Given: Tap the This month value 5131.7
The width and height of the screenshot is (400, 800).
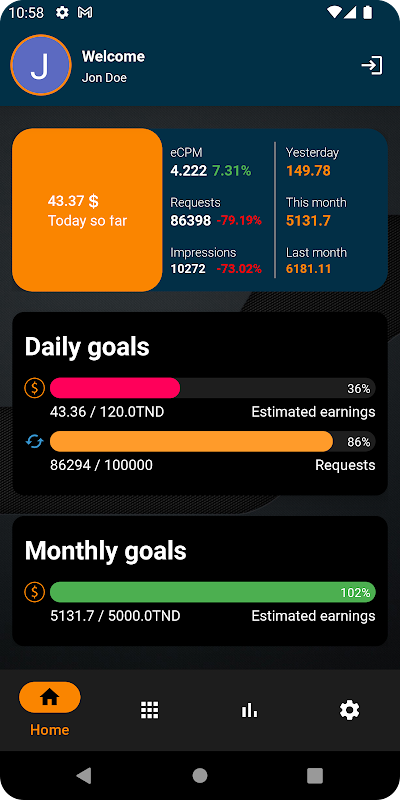Looking at the screenshot, I should (x=308, y=220).
